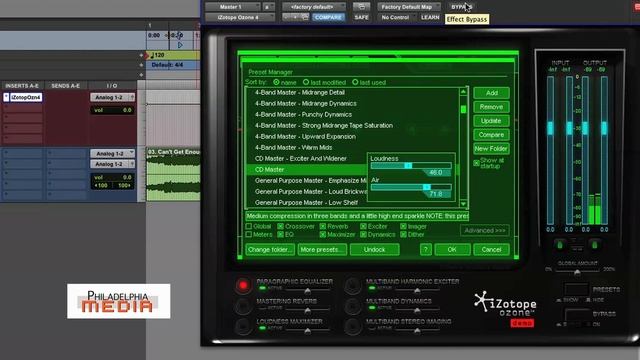Toggle the Maximizer checkbox
Screen dimensions: 640x360
click(x=323, y=234)
